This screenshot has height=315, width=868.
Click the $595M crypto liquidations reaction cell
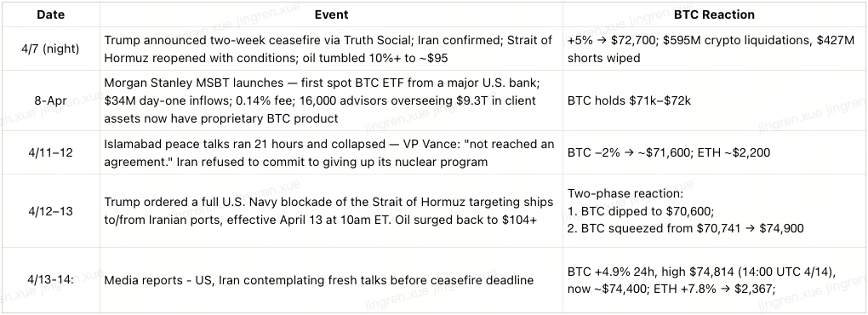pos(714,49)
